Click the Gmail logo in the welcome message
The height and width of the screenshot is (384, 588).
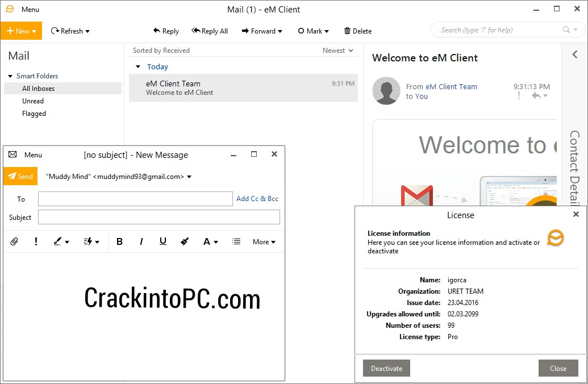click(x=417, y=195)
